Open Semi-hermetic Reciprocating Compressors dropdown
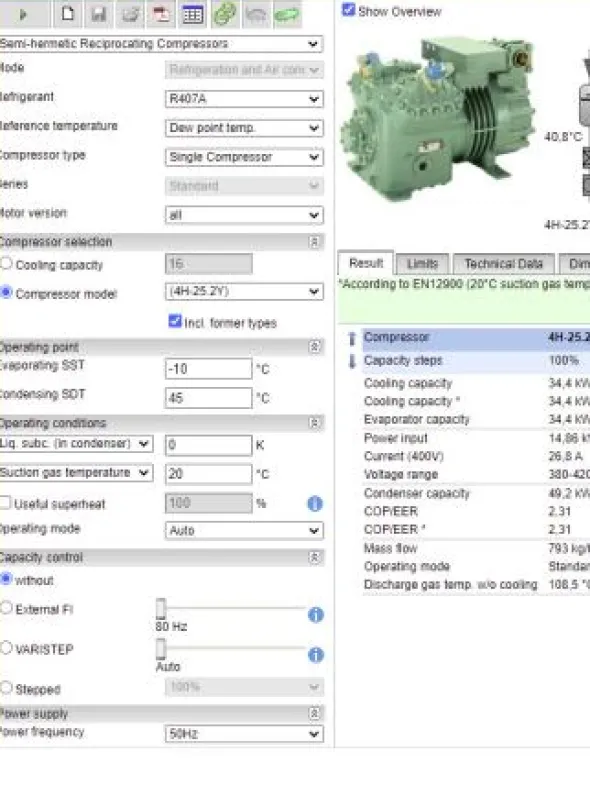The height and width of the screenshot is (785, 590). click(161, 44)
